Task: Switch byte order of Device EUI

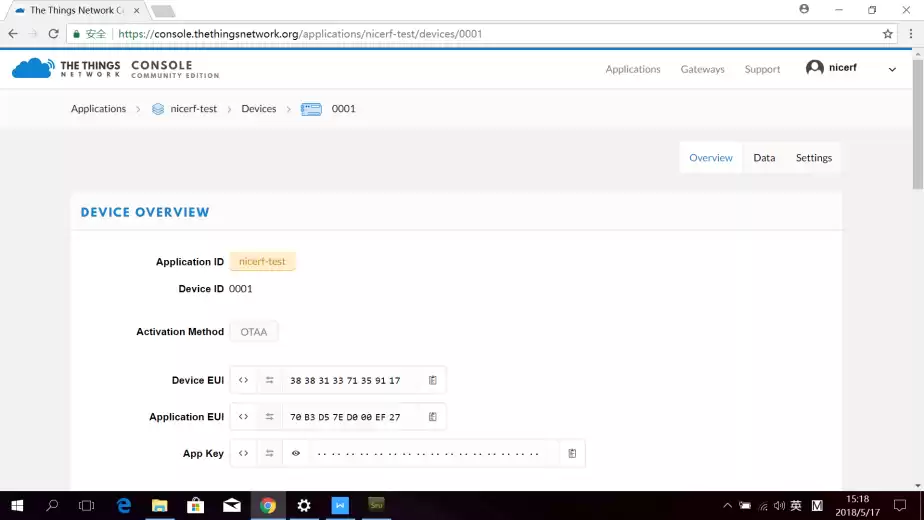Action: click(x=269, y=381)
